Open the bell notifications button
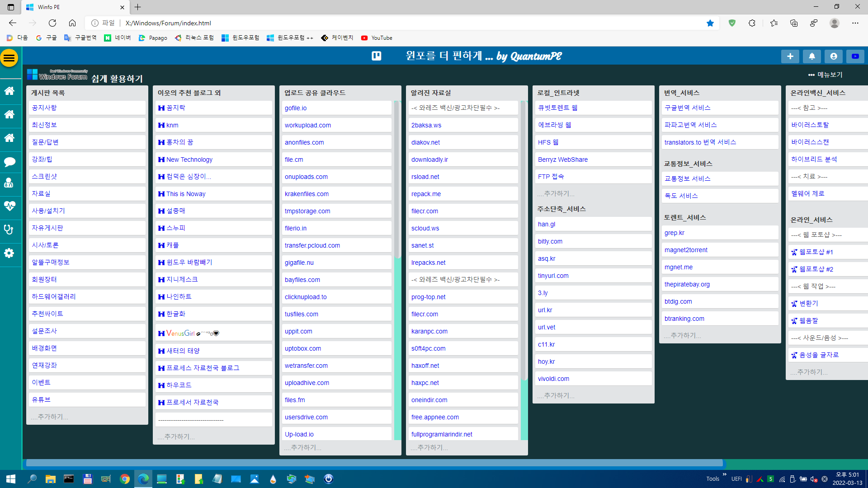The height and width of the screenshot is (488, 868). [x=811, y=56]
